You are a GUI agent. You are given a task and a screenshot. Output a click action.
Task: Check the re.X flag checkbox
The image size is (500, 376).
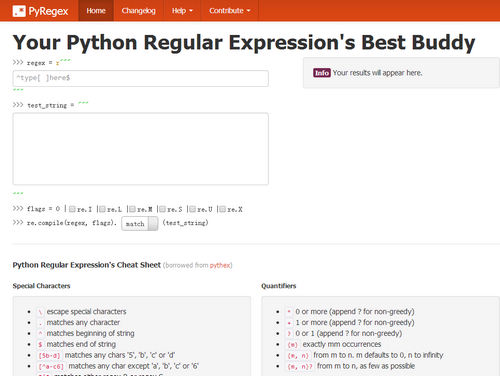(222, 209)
